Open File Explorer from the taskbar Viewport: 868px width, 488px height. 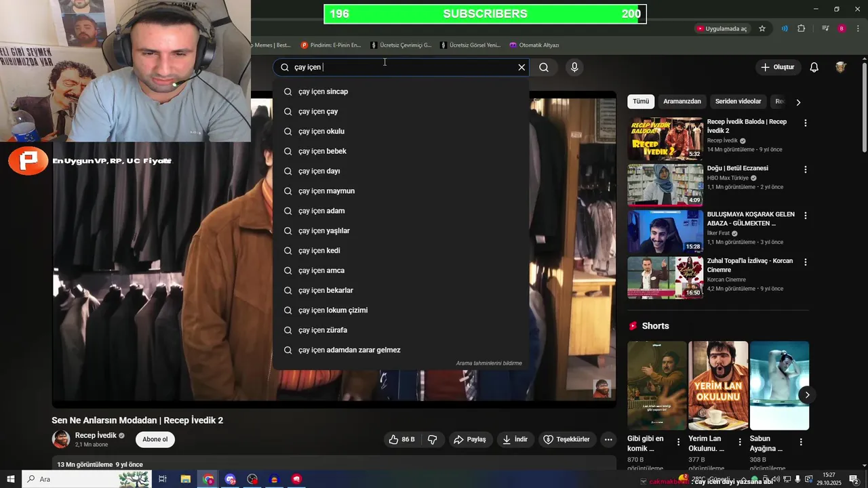click(185, 479)
